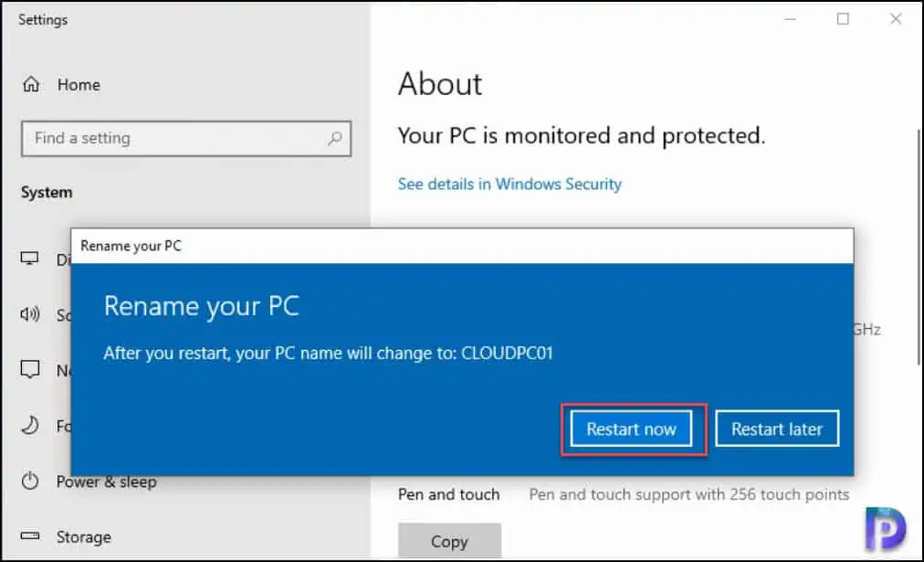Click the About page vertical scrollbar
The image size is (924, 562).
[x=919, y=248]
